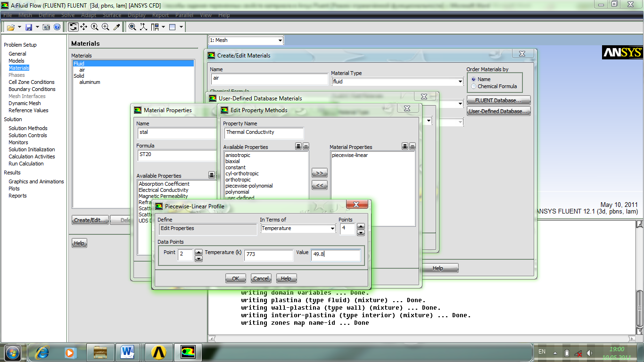Open the Windows Start menu

[x=12, y=352]
